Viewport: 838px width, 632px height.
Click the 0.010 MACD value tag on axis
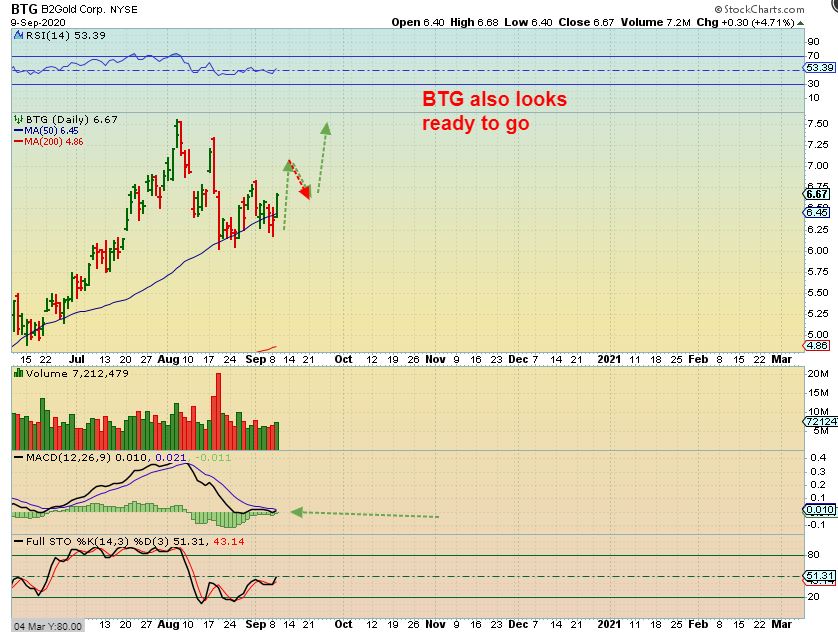820,510
